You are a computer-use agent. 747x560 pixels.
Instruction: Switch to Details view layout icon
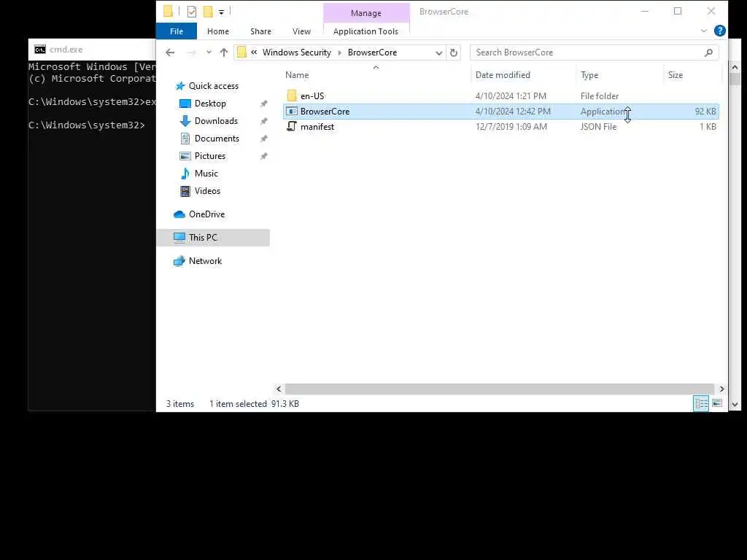point(701,403)
